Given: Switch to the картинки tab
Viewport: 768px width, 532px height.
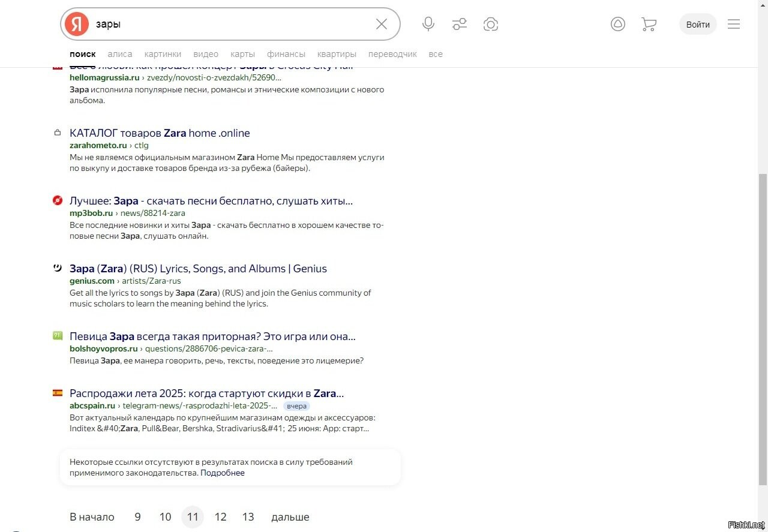Looking at the screenshot, I should (x=163, y=54).
